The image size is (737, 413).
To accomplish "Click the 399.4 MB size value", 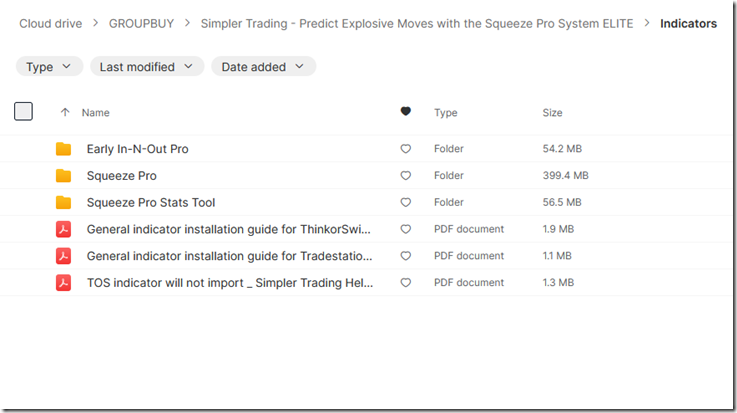I will tap(565, 176).
